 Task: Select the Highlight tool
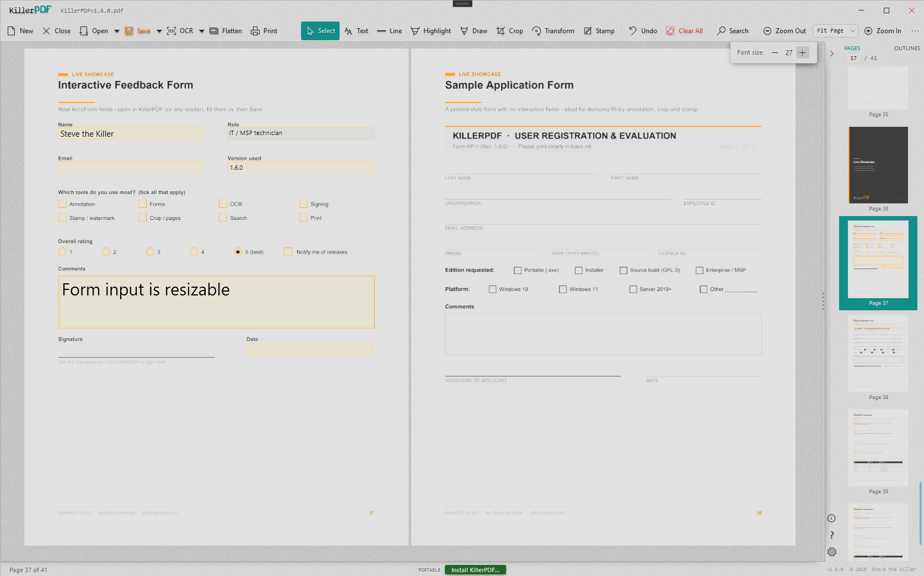[431, 31]
